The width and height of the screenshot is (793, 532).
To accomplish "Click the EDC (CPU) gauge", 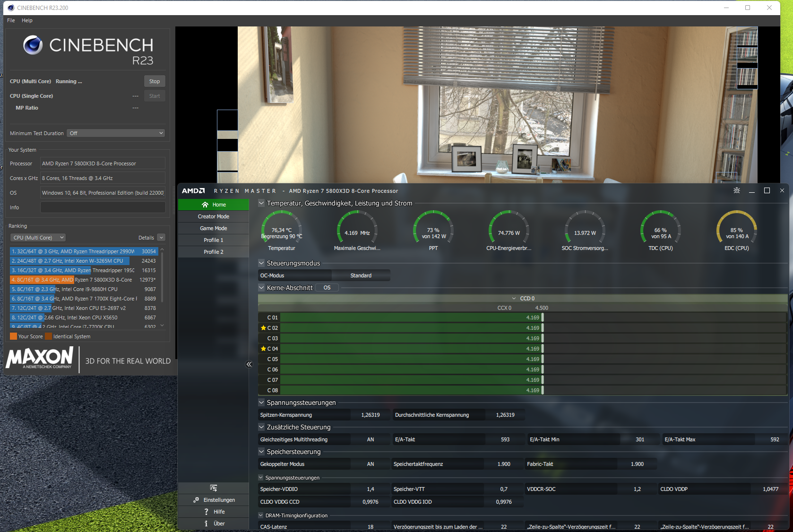I will coord(737,230).
